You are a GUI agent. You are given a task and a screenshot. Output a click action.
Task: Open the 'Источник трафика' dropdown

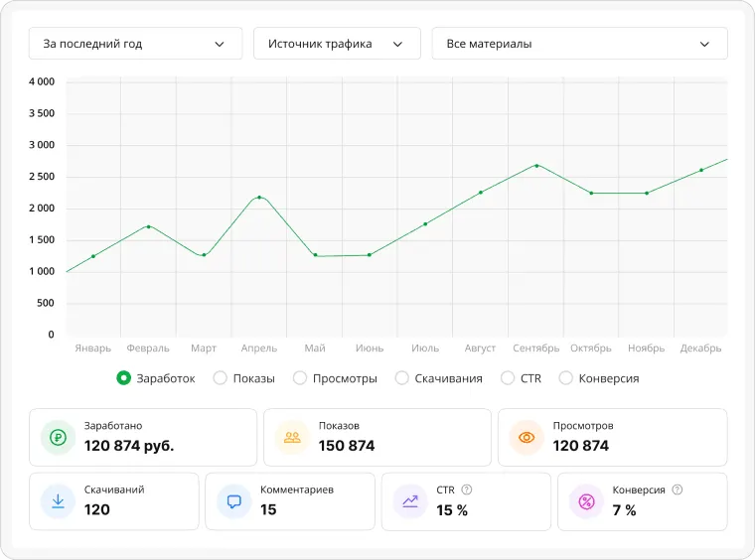(337, 44)
